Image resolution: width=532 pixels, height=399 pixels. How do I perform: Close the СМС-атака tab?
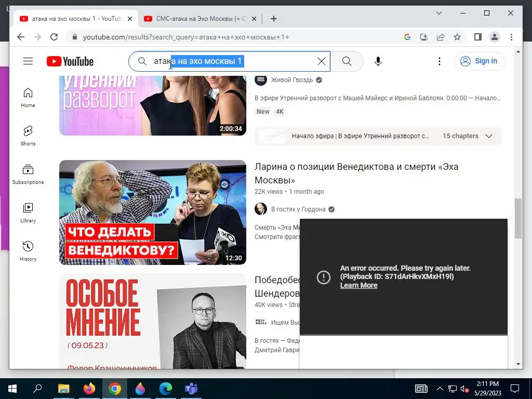254,19
